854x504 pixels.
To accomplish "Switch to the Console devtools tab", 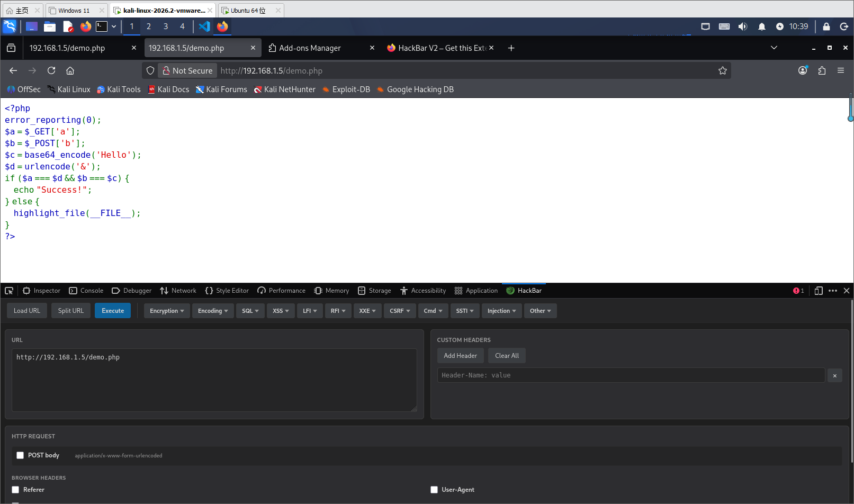I will pos(86,291).
